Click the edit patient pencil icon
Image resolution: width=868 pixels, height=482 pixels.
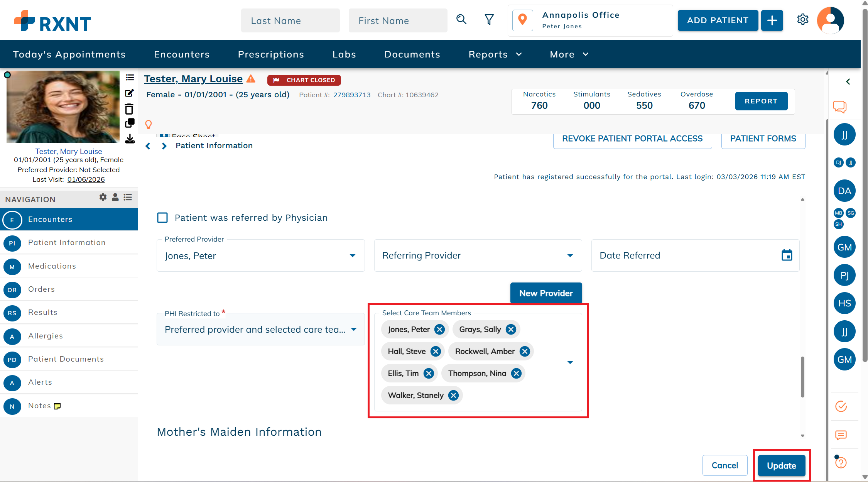[x=130, y=93]
